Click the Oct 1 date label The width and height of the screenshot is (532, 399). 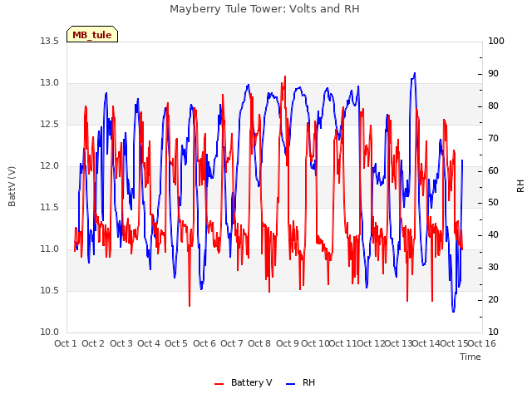(66, 343)
